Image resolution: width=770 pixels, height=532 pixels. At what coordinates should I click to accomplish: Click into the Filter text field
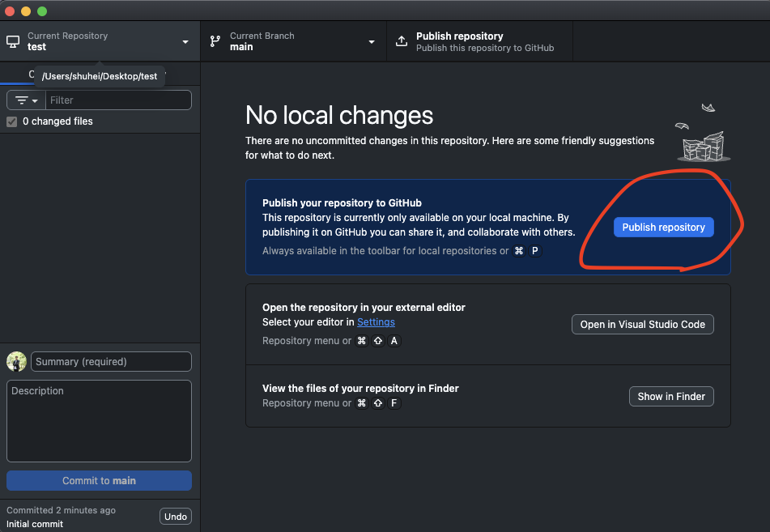[118, 100]
